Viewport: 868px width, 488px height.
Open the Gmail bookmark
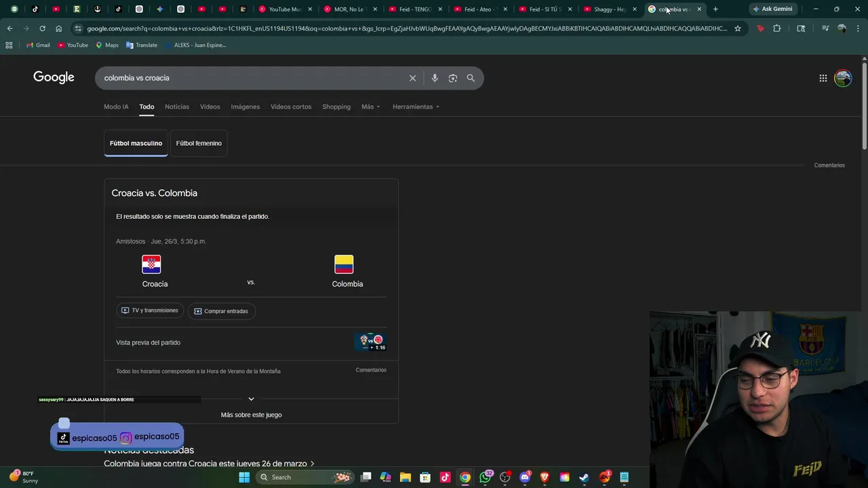(38, 45)
